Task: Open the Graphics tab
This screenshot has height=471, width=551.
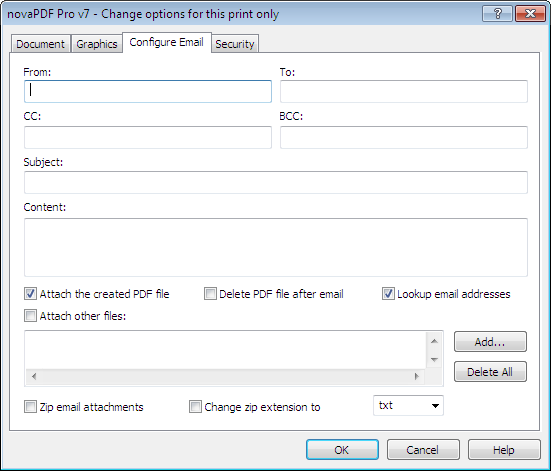Action: click(97, 44)
